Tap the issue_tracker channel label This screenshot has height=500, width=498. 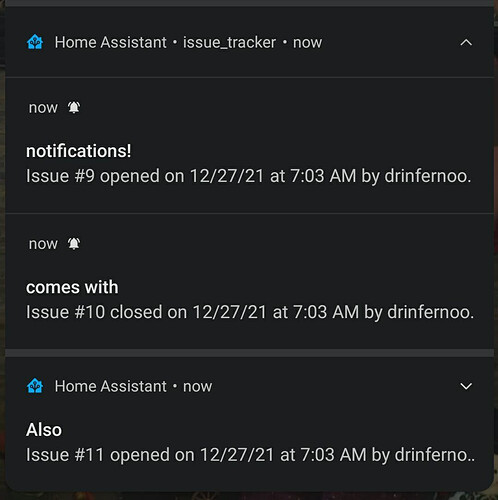[229, 43]
